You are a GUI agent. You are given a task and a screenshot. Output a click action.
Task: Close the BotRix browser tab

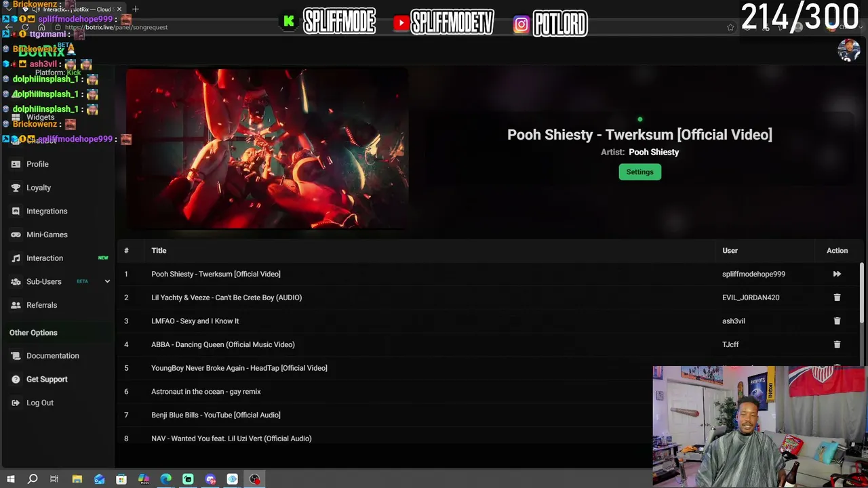119,9
